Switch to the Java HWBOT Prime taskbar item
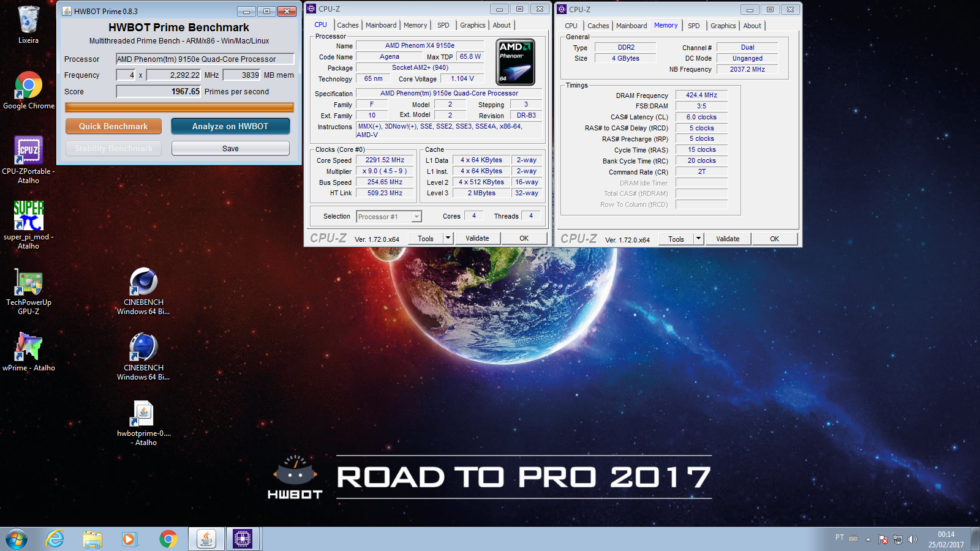980x551 pixels. [206, 539]
